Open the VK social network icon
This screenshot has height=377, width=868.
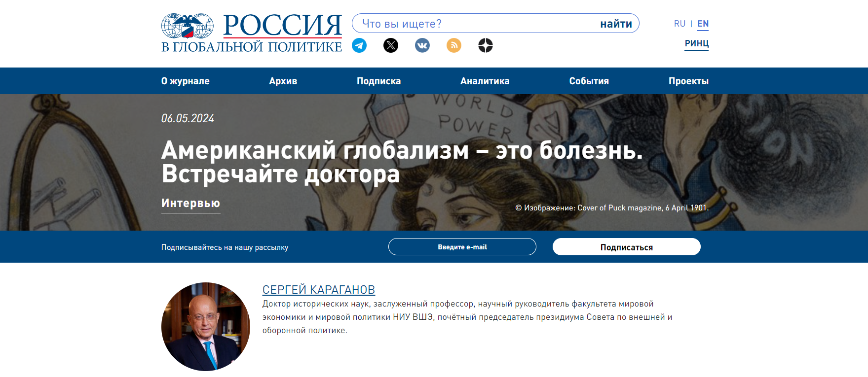(422, 45)
